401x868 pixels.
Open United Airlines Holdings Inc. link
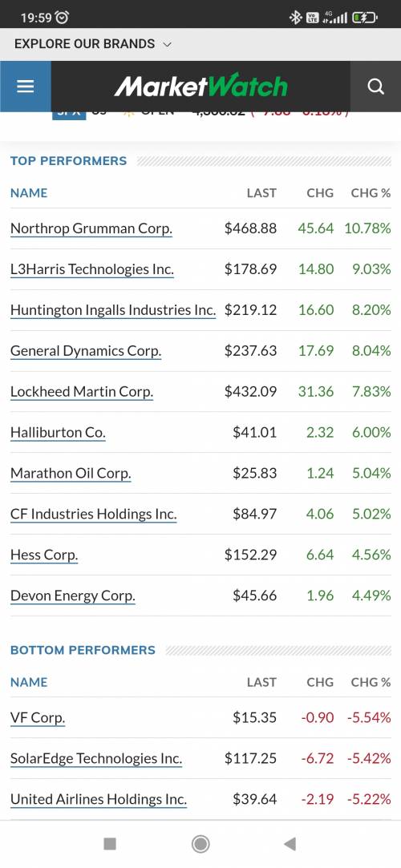99,799
